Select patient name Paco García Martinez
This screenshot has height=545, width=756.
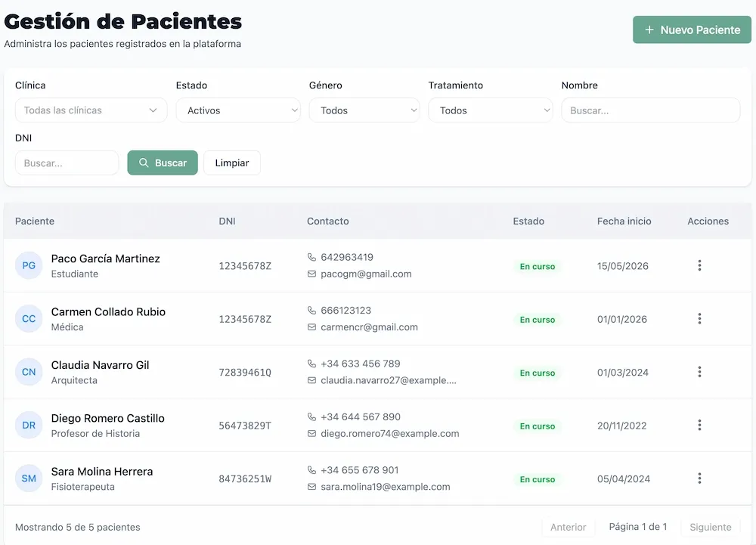106,259
